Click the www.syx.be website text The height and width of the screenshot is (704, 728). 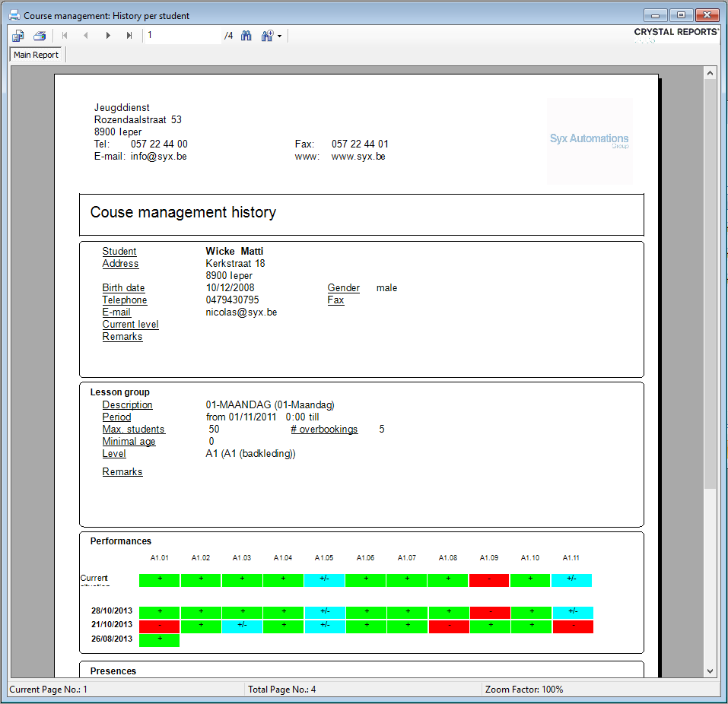coord(358,157)
